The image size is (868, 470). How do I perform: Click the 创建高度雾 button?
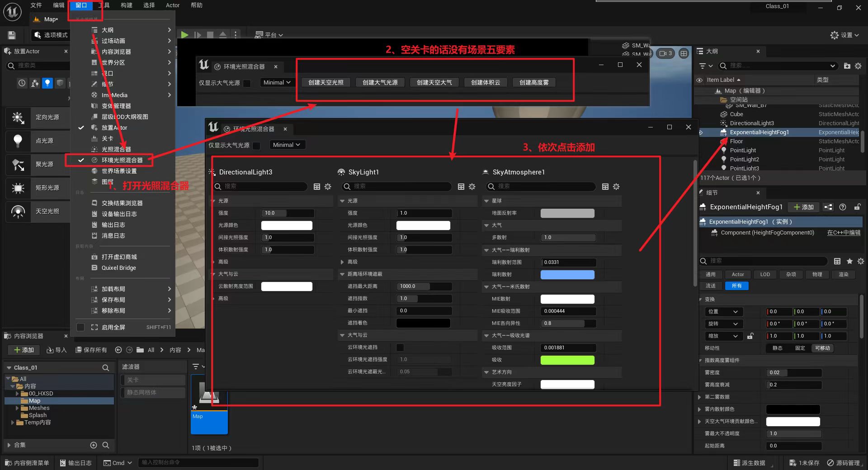click(534, 82)
